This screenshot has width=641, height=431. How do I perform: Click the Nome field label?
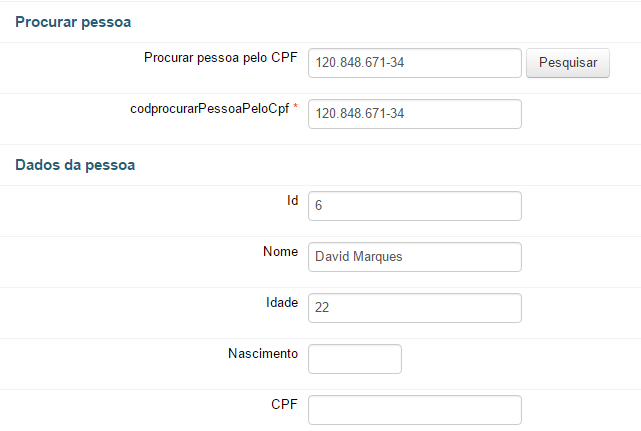pyautogui.click(x=279, y=251)
